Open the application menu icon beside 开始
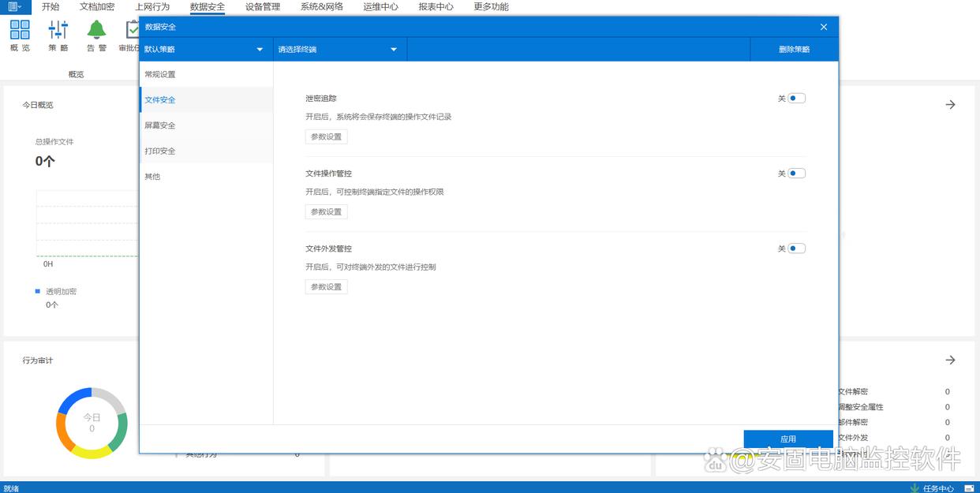The image size is (980, 493). click(x=15, y=7)
